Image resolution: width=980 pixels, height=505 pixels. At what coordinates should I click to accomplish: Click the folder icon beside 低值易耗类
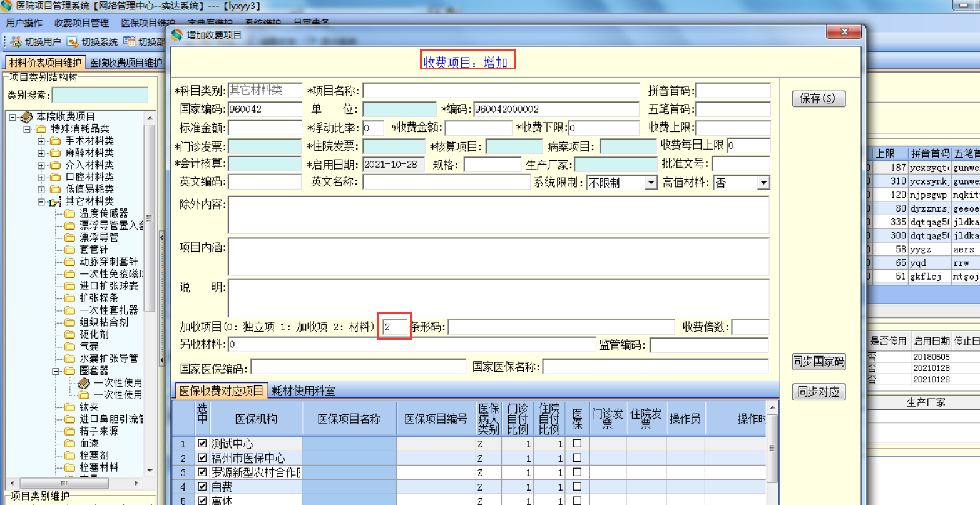tap(55, 189)
